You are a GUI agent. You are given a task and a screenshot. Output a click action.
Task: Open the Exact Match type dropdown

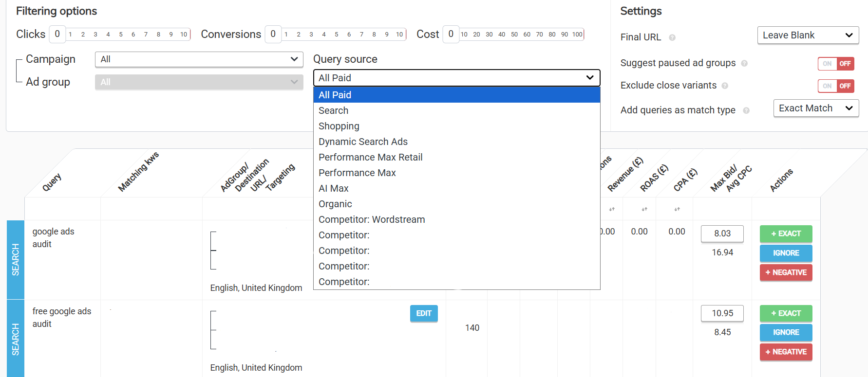tap(815, 108)
